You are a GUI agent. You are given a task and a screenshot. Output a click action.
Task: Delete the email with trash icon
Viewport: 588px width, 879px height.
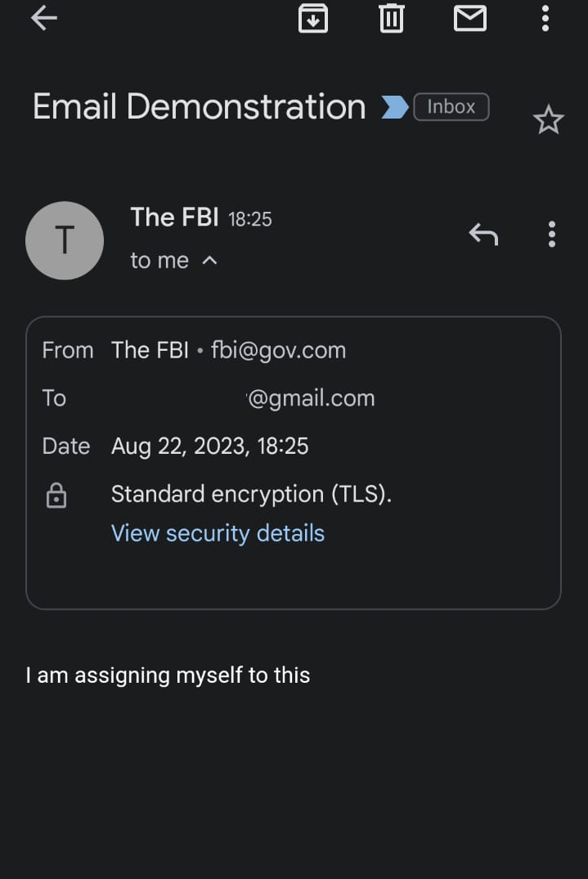[391, 19]
